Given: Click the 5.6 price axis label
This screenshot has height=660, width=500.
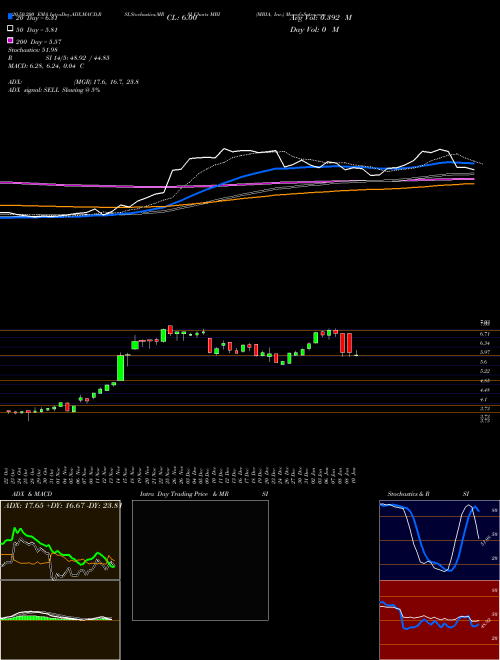Looking at the screenshot, I should pyautogui.click(x=484, y=362).
